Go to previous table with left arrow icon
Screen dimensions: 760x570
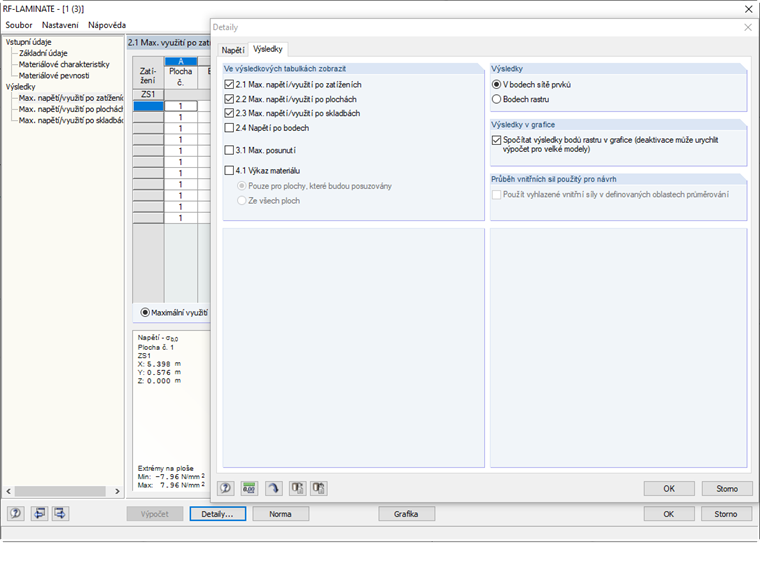click(40, 513)
